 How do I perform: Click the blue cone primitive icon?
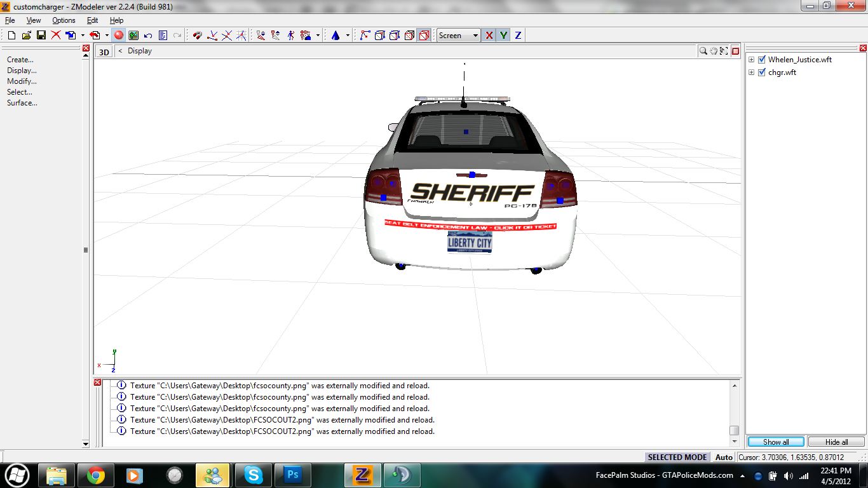pos(336,36)
